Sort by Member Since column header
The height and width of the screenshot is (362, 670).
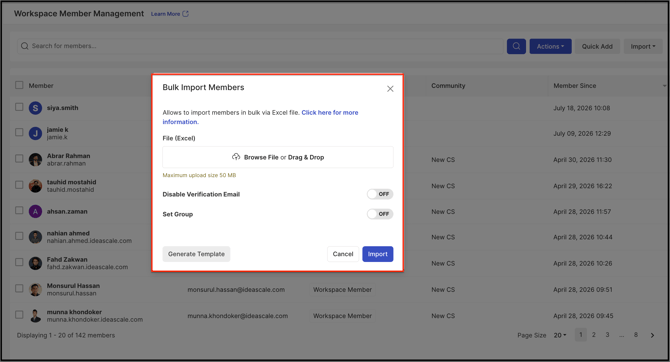(x=575, y=85)
